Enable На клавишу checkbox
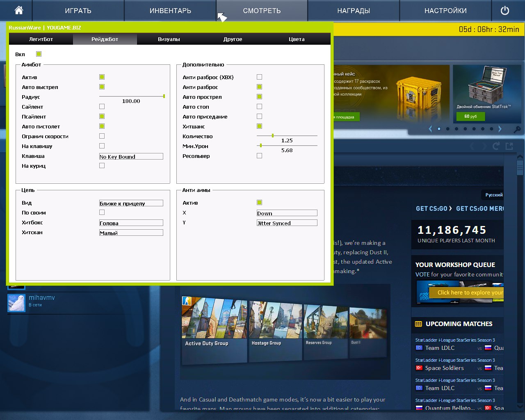Viewport: 525px width, 420px height. (102, 146)
